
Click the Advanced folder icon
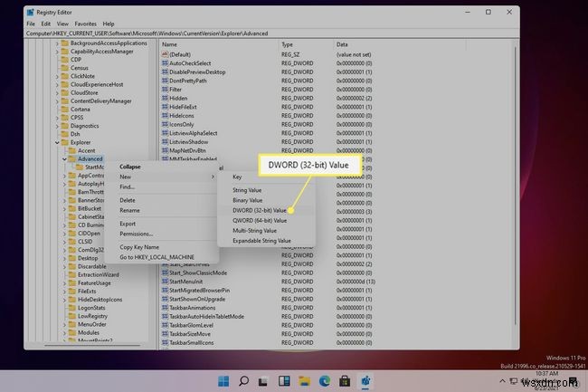tap(72, 159)
